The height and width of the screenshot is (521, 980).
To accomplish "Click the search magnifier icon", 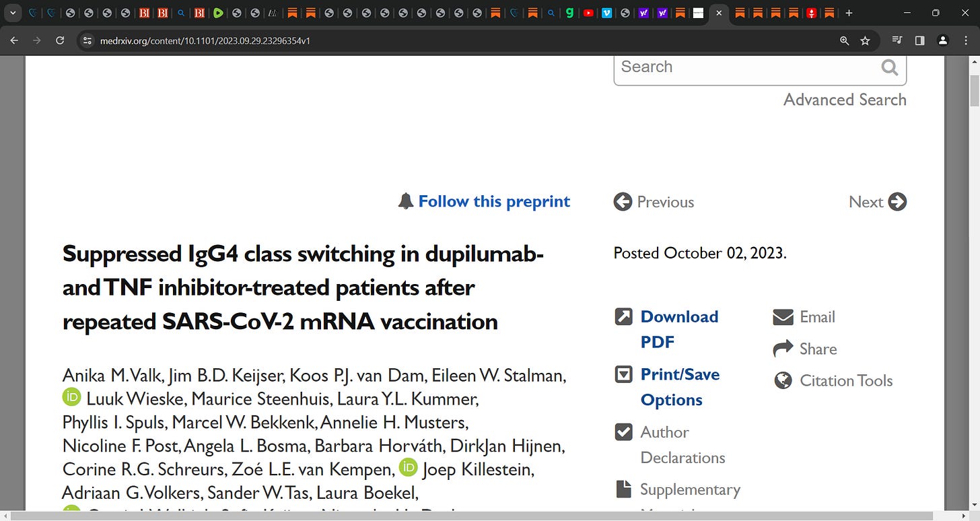I will click(890, 67).
